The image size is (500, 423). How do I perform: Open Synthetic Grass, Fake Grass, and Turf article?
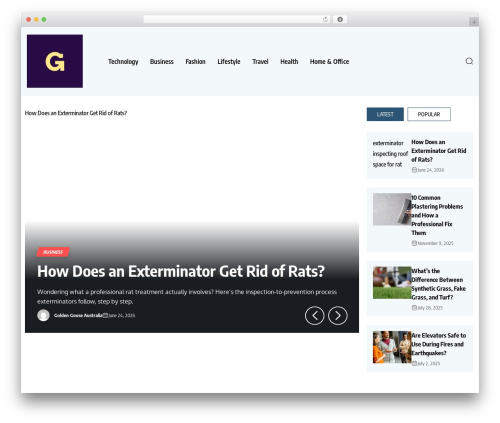438,284
